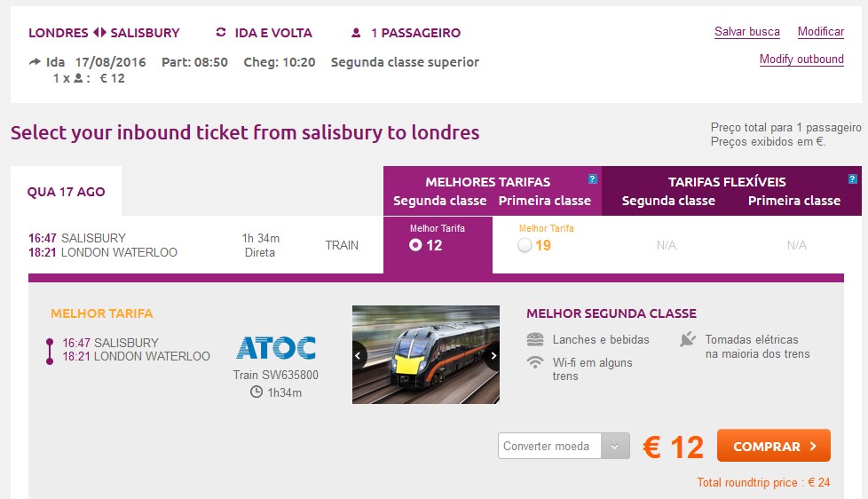868x499 pixels.
Task: Show previous train photo with left arrow
Action: click(359, 355)
